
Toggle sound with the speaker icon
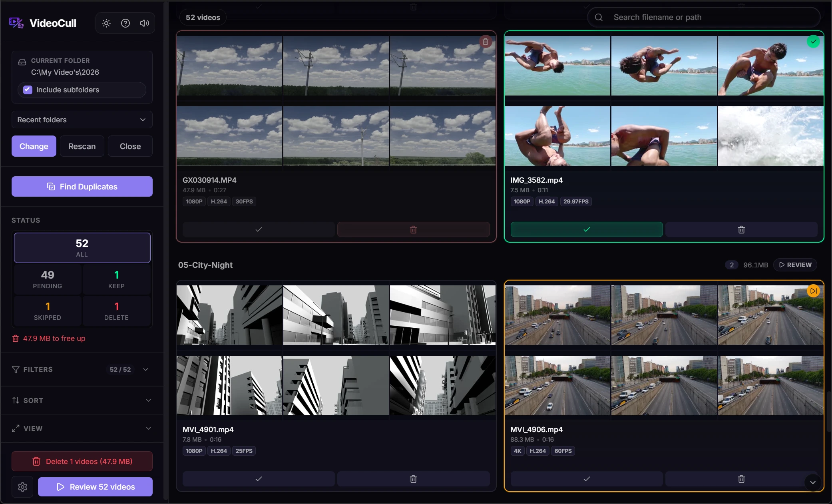pyautogui.click(x=145, y=23)
